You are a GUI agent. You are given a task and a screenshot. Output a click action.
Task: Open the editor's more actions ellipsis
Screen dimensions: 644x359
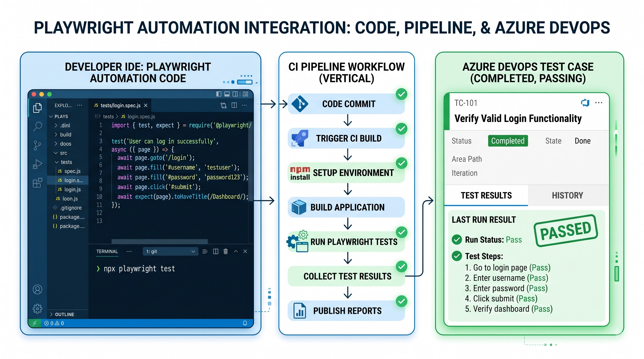244,105
